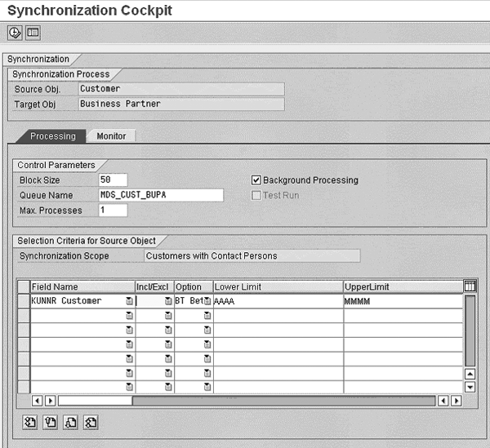
Task: Open table settings icon at grid corner
Action: click(470, 286)
